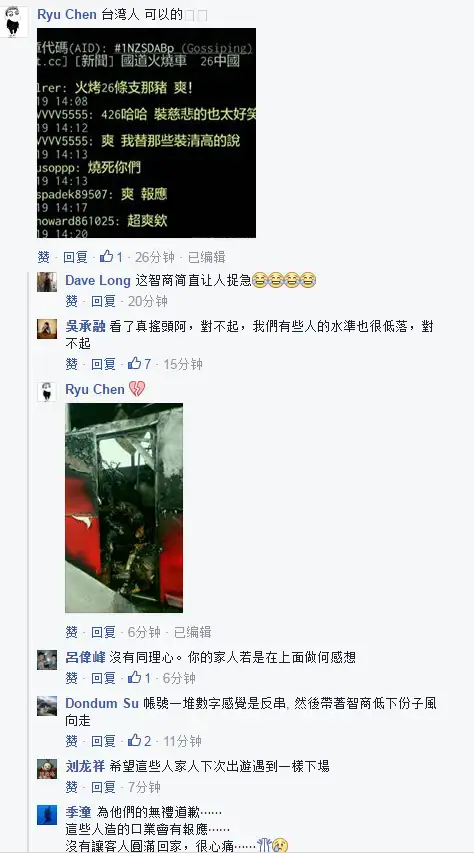The height and width of the screenshot is (853, 474).
Task: Click 刘龙祥's profile picture
Action: (x=47, y=768)
